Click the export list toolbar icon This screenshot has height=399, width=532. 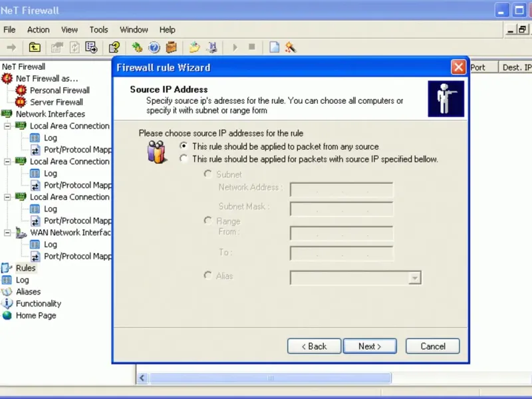point(91,47)
